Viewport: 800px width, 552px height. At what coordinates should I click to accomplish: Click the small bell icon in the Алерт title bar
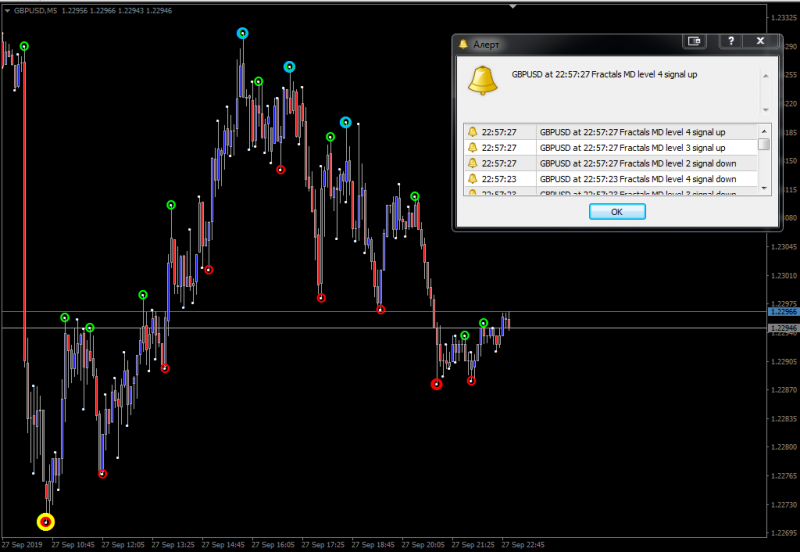tap(463, 44)
